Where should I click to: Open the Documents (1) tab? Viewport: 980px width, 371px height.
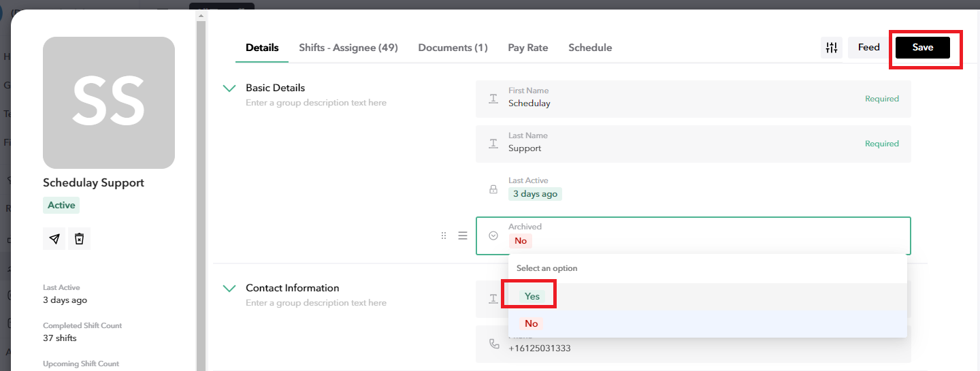[x=453, y=48]
